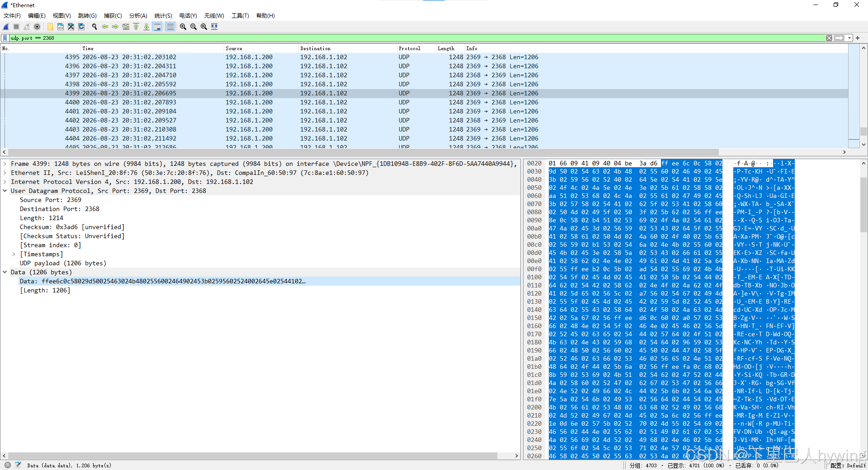Open the 视图(V) menu
The width and height of the screenshot is (868, 470).
point(61,15)
